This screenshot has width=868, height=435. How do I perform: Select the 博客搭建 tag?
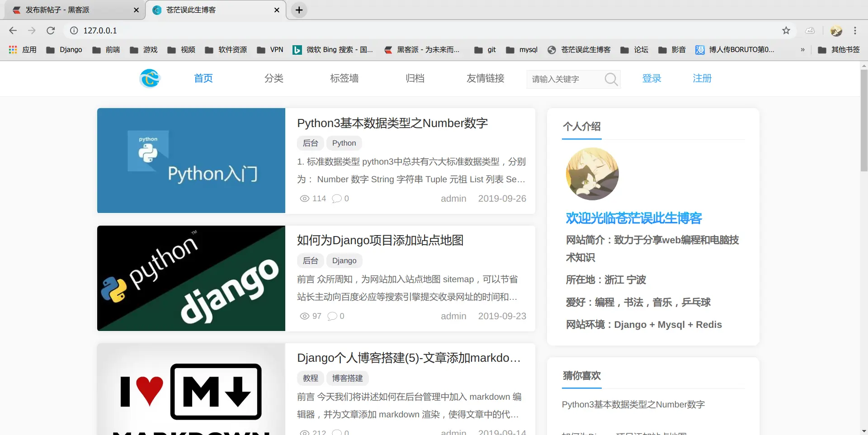(348, 378)
